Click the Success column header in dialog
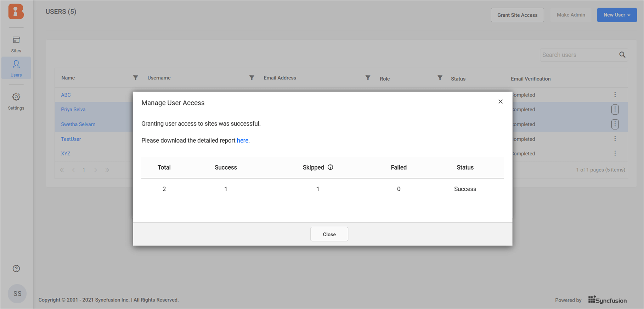Screen dimensions: 644x309 [x=226, y=167]
